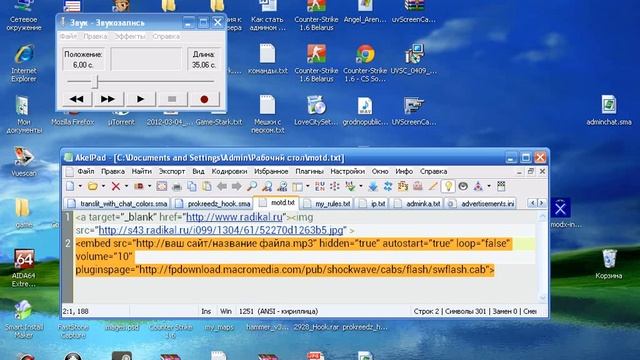Play the recording in Звукозапись
Image resolution: width=640 pixels, height=360 pixels.
pyautogui.click(x=140, y=99)
